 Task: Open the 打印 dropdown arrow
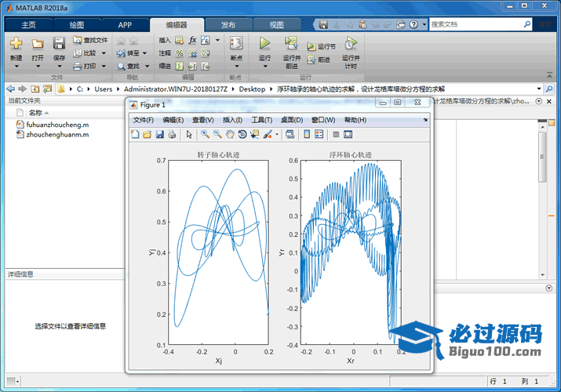[104, 66]
